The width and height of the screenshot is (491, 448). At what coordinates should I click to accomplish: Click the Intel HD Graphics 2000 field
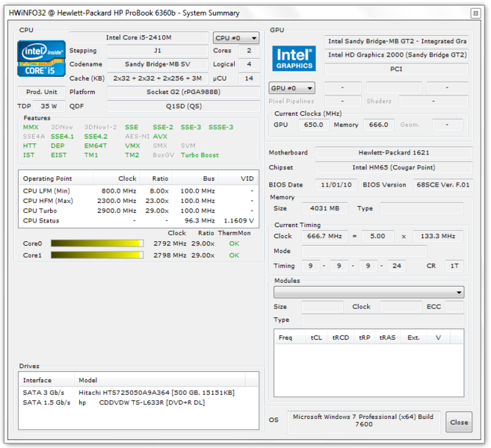(396, 55)
